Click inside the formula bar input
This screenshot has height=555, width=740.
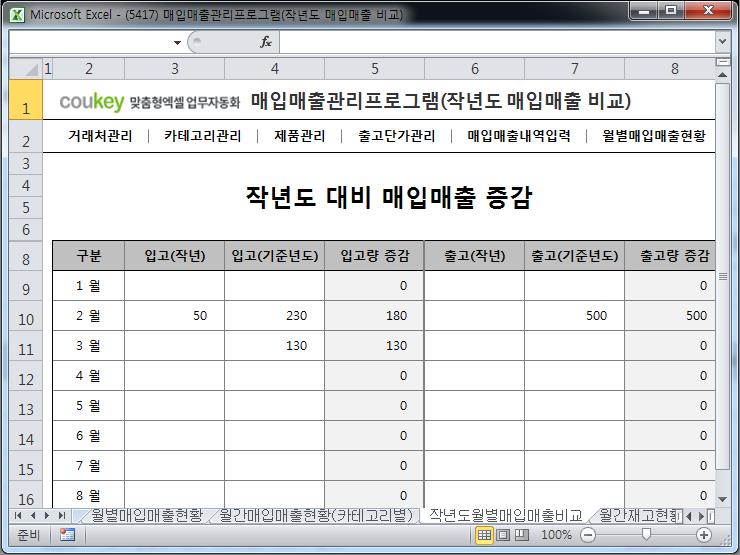(497, 42)
